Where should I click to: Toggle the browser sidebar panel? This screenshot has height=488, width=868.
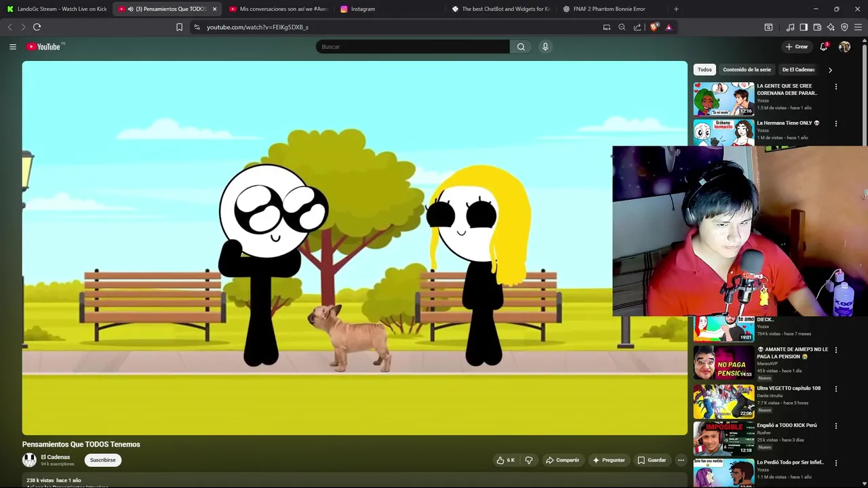[x=804, y=27]
